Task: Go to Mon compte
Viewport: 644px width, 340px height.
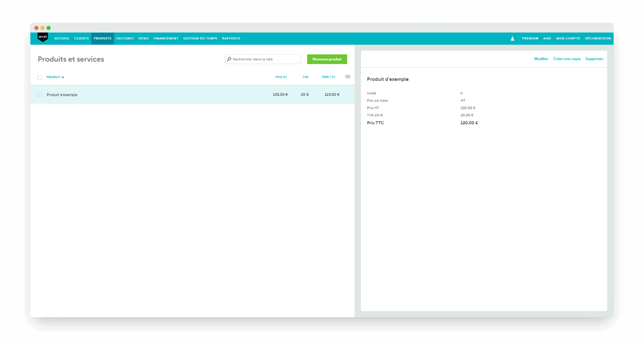Action: click(x=568, y=38)
